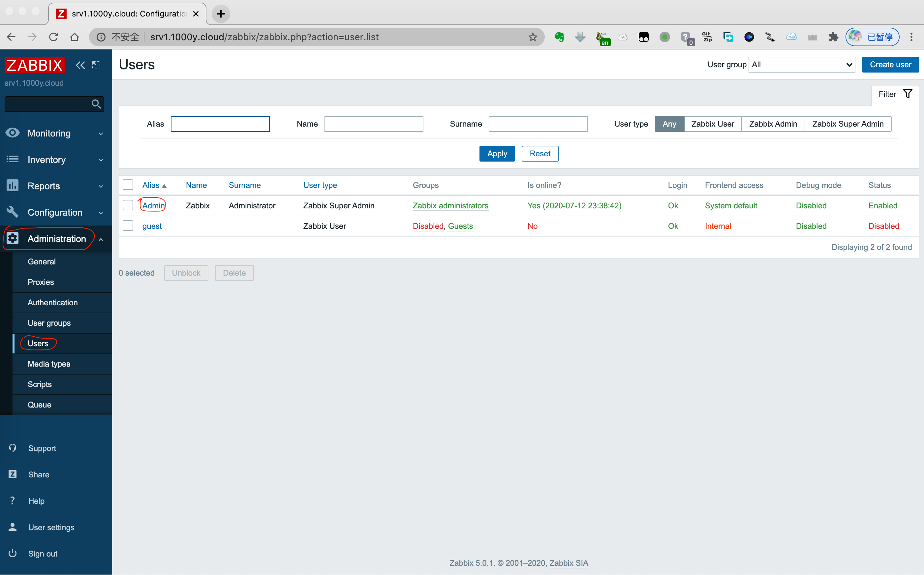The image size is (924, 575).
Task: Click the Help question mark icon
Action: [13, 500]
